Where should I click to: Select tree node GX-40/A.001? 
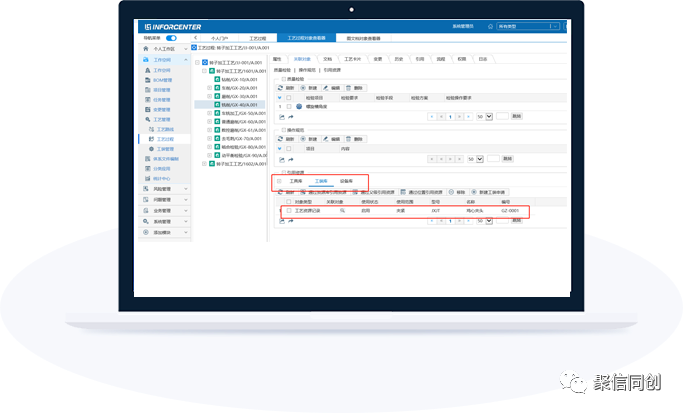(x=240, y=105)
